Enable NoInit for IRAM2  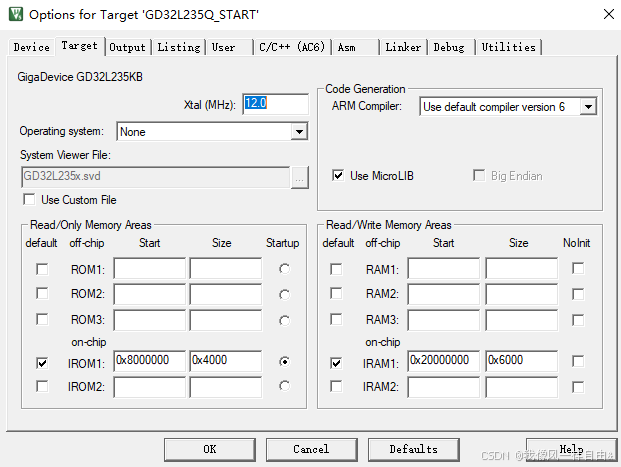578,387
